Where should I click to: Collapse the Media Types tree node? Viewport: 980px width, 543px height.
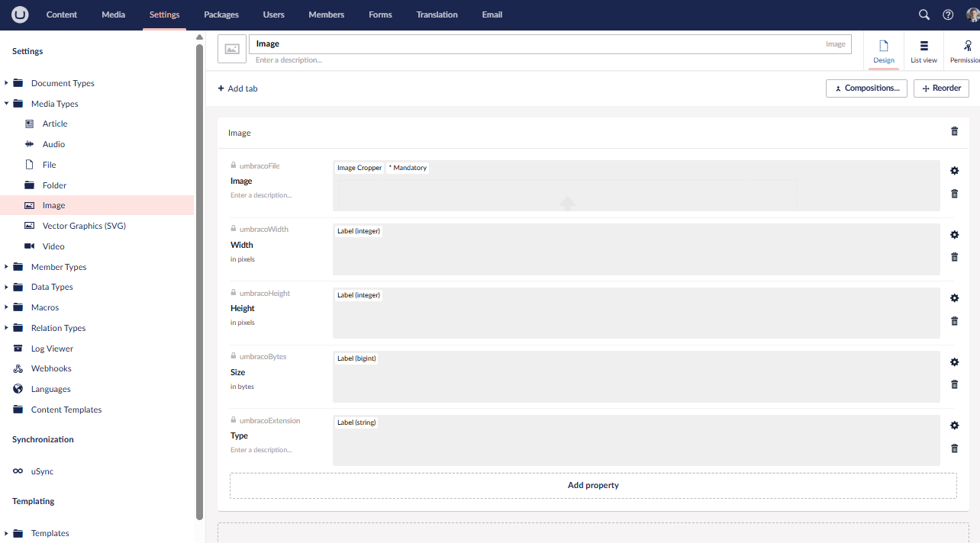coord(7,104)
